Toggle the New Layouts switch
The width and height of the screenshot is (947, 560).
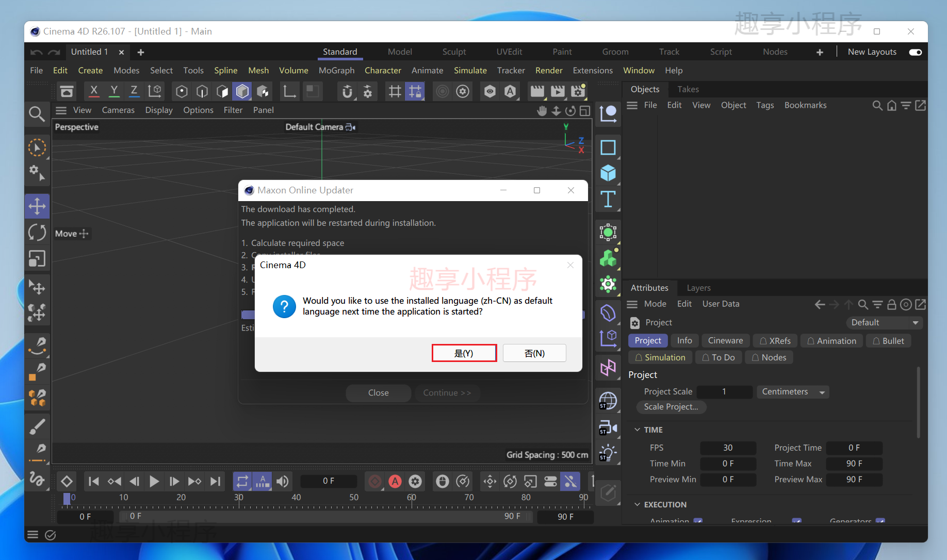(916, 52)
